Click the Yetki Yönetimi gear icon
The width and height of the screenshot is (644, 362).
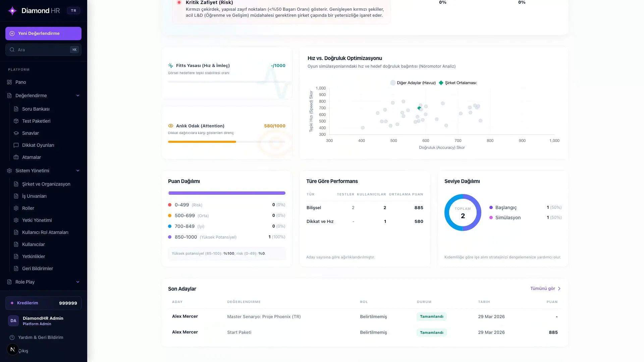16,220
